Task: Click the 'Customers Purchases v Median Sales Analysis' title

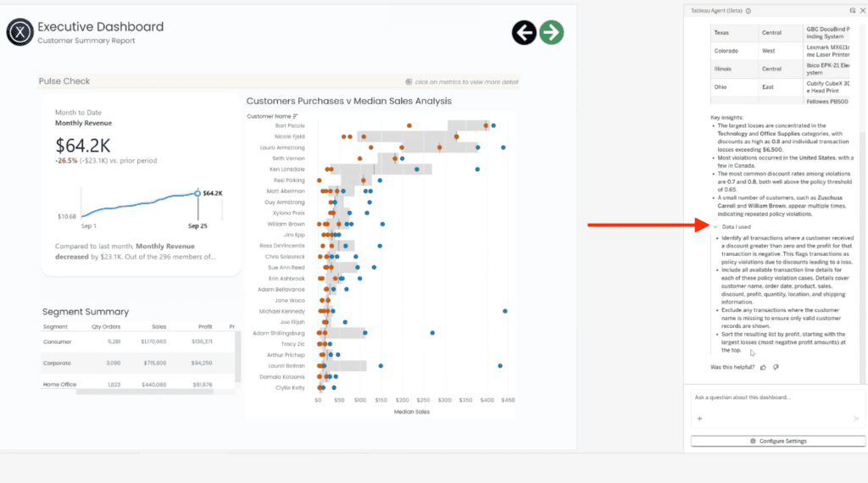Action: pos(348,101)
